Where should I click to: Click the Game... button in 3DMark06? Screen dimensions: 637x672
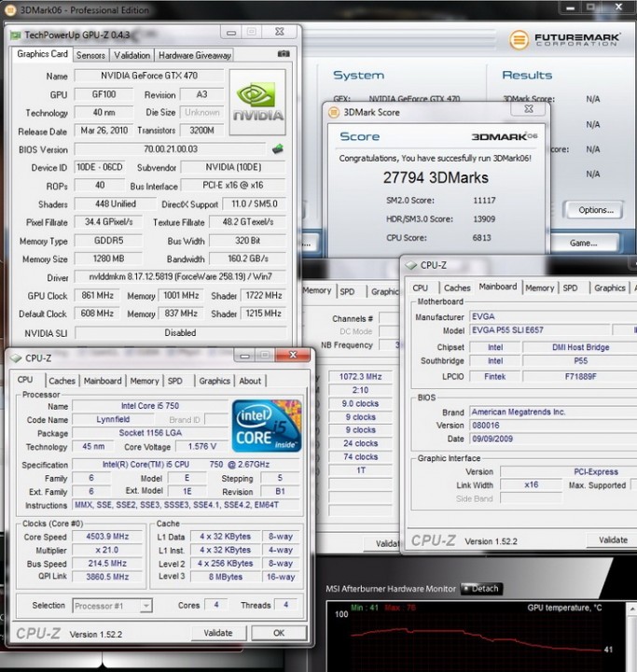pos(584,243)
